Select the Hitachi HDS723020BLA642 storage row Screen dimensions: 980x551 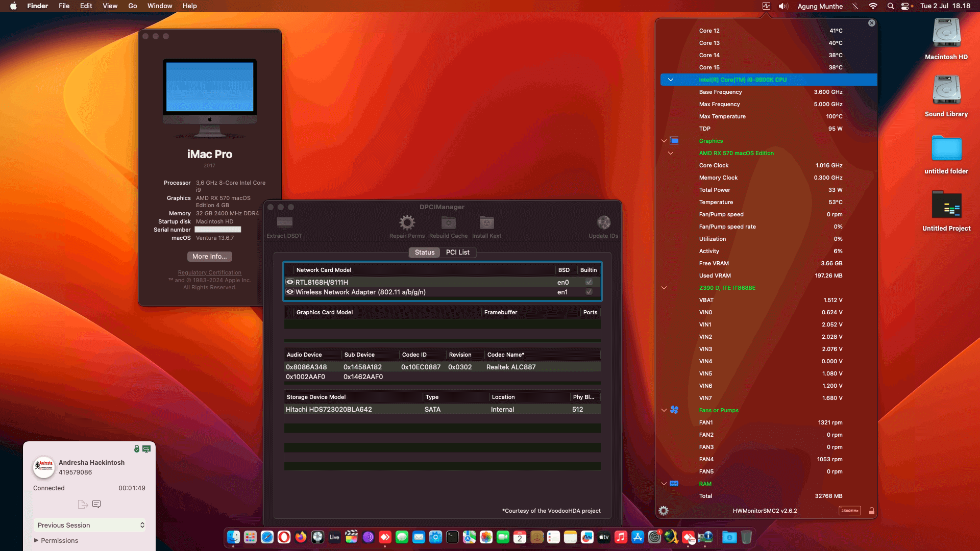(x=443, y=409)
